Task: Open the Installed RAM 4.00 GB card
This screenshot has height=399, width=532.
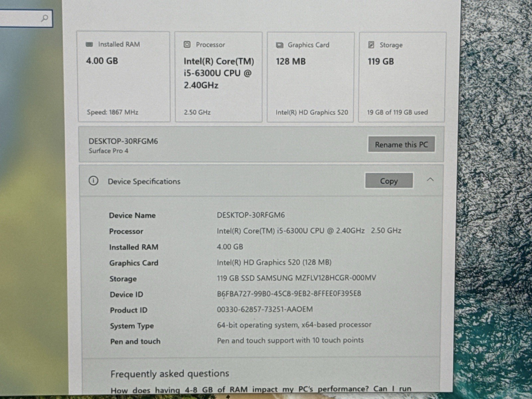Action: (124, 77)
